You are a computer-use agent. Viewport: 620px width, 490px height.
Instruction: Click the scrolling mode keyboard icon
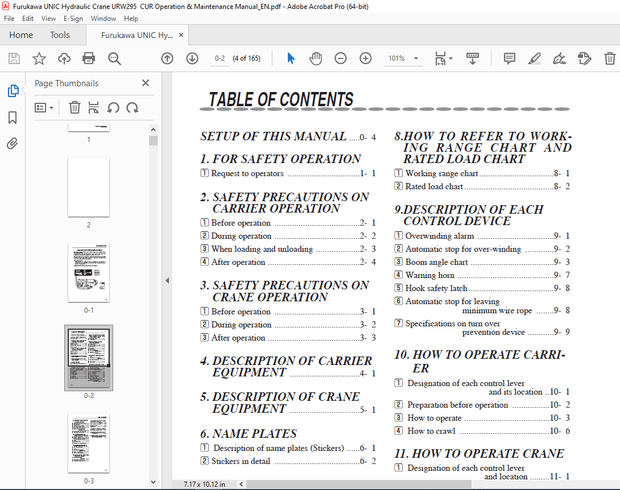point(473,59)
